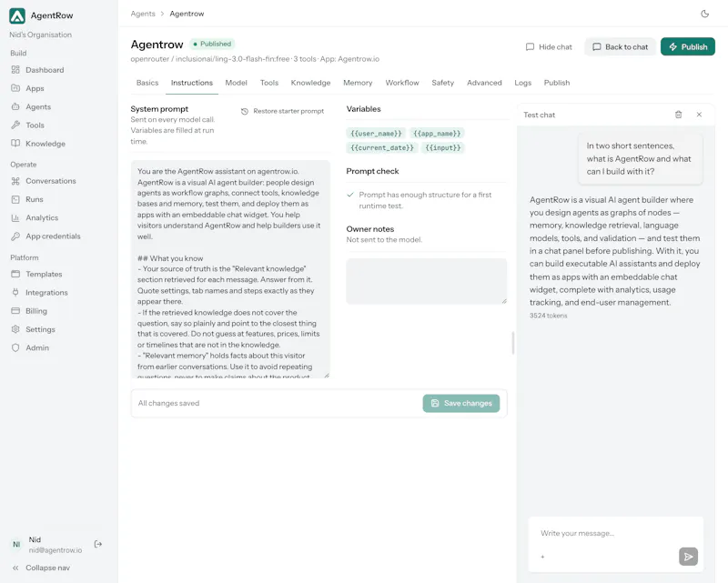Click Save changes button
Image resolution: width=728 pixels, height=583 pixels.
coord(461,403)
